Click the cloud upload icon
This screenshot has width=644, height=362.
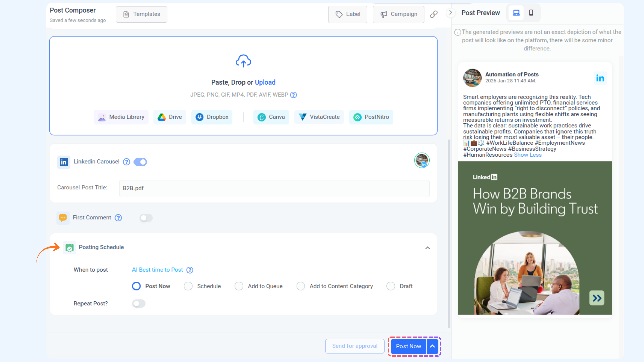click(243, 61)
